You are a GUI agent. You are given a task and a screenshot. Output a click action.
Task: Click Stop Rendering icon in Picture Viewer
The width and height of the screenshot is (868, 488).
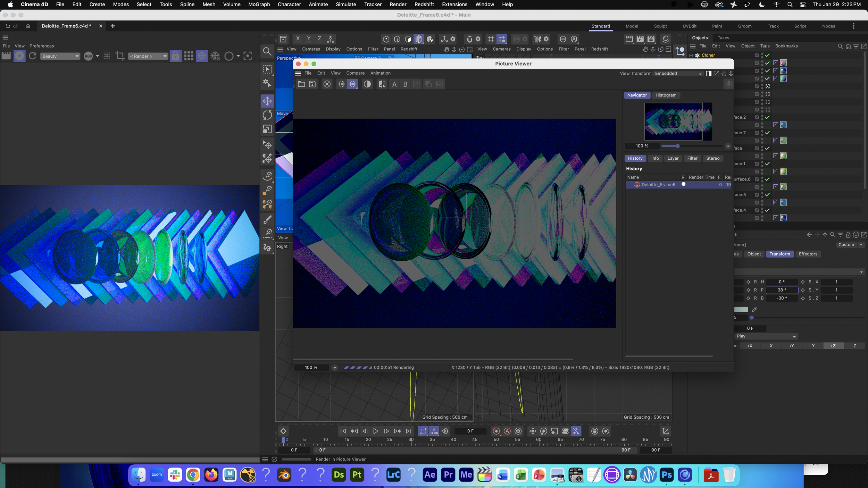point(327,84)
